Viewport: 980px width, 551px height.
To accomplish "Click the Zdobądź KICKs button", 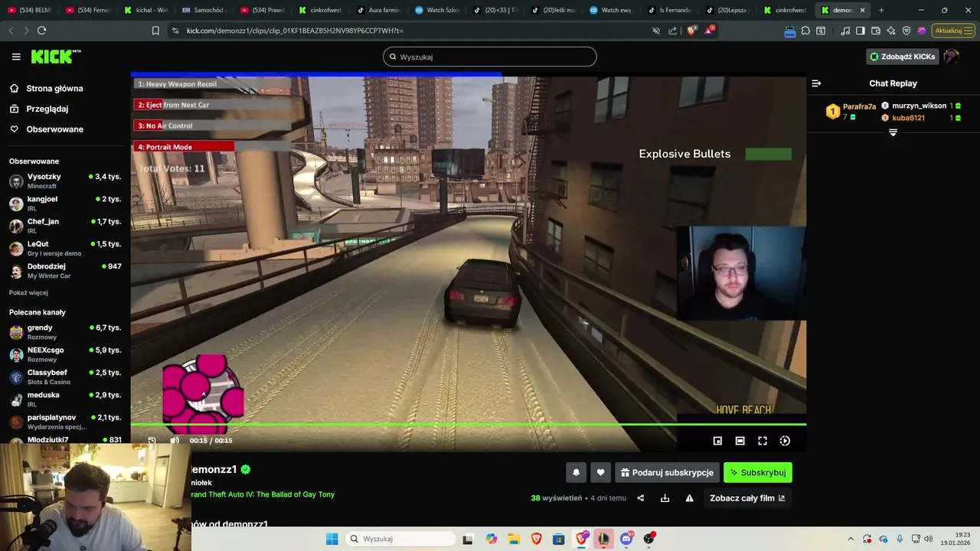I will pos(903,57).
